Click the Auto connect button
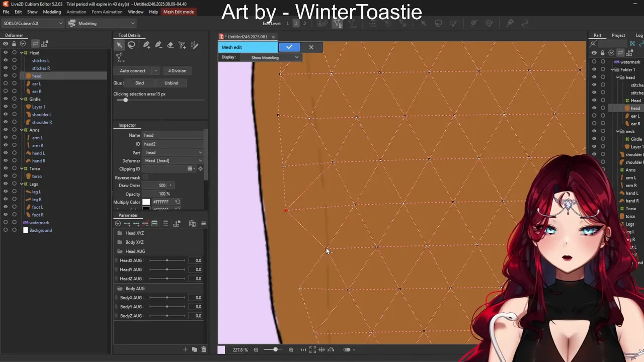The image size is (644, 362). [132, 71]
